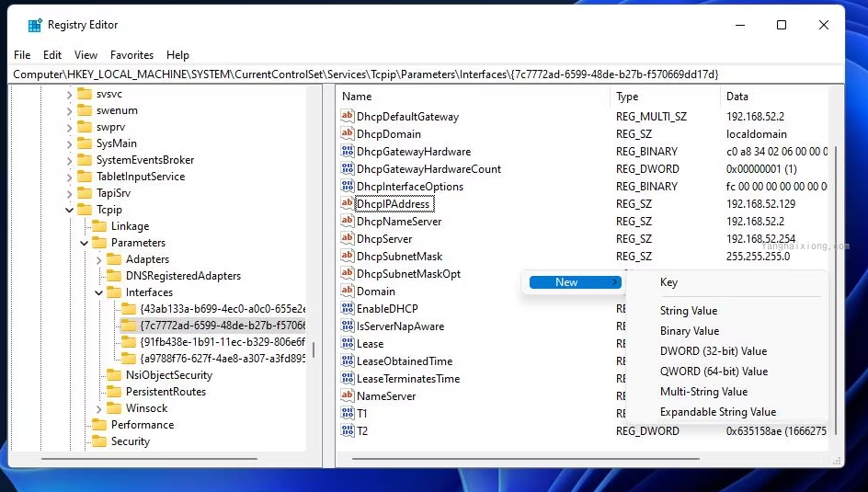
Task: Click the Lease value icon
Action: point(347,344)
